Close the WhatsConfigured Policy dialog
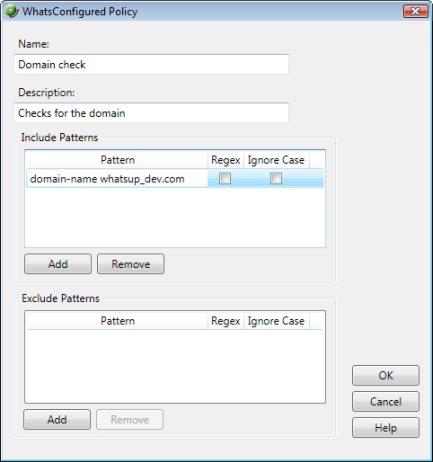This screenshot has height=462, width=433. [415, 11]
